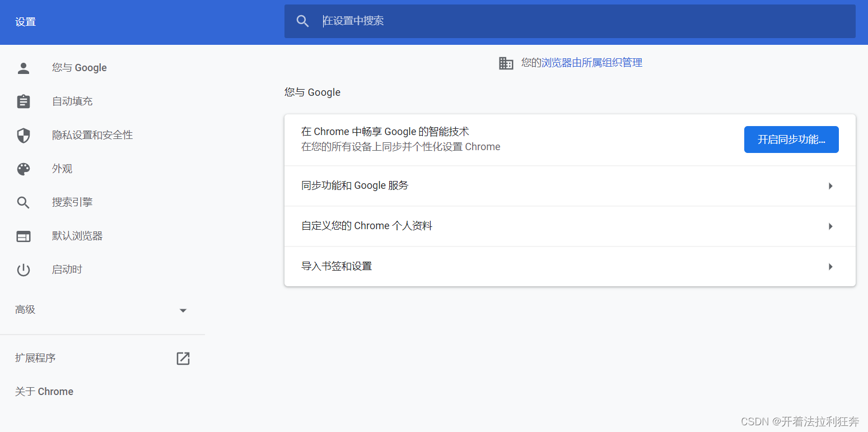This screenshot has height=432, width=868.
Task: Click the palette icon for 外观
Action: 24,169
